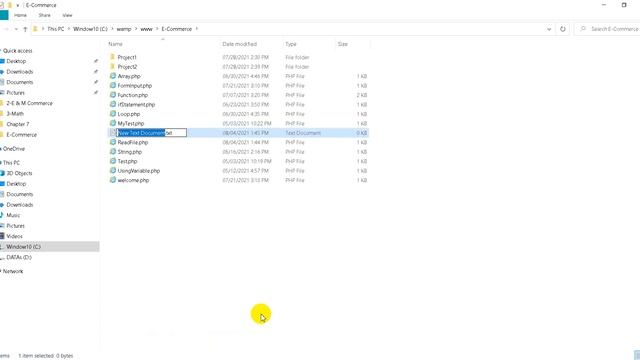Go up one folder level arrow
This screenshot has width=640, height=360.
[25, 29]
